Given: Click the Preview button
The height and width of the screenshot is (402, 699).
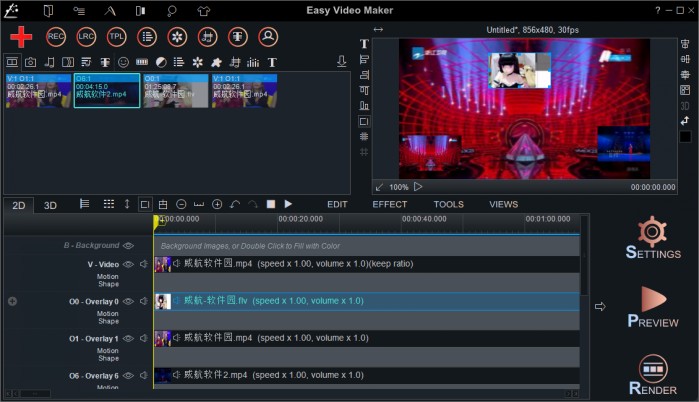Looking at the screenshot, I should click(653, 308).
